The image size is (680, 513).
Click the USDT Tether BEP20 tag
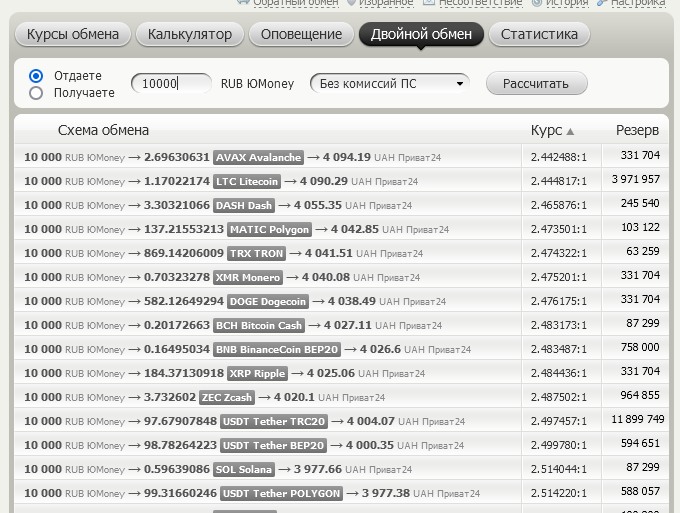tap(273, 445)
